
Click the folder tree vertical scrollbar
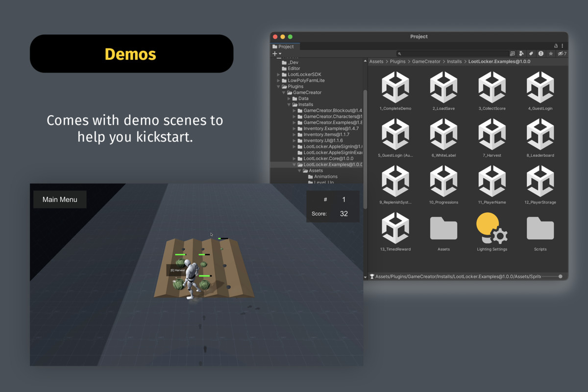pyautogui.click(x=365, y=149)
